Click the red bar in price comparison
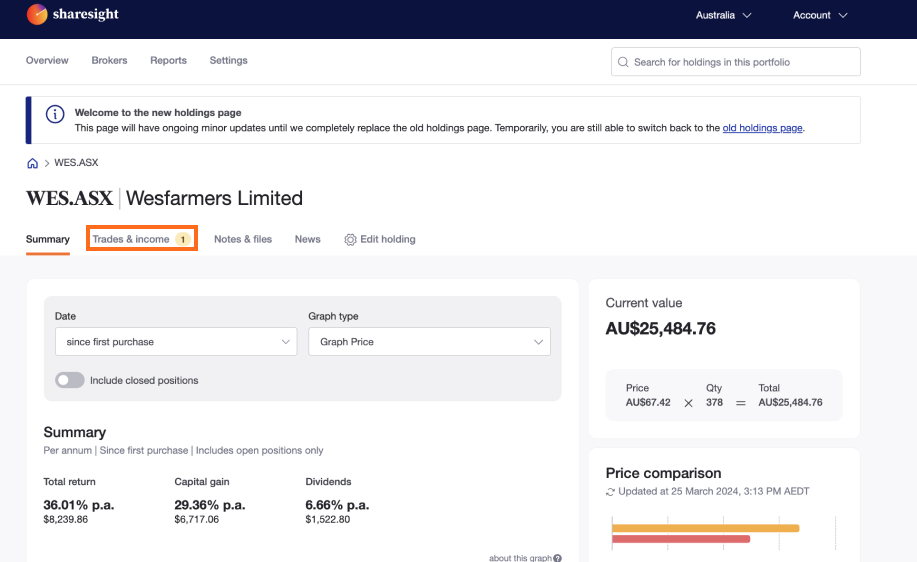 tap(681, 539)
